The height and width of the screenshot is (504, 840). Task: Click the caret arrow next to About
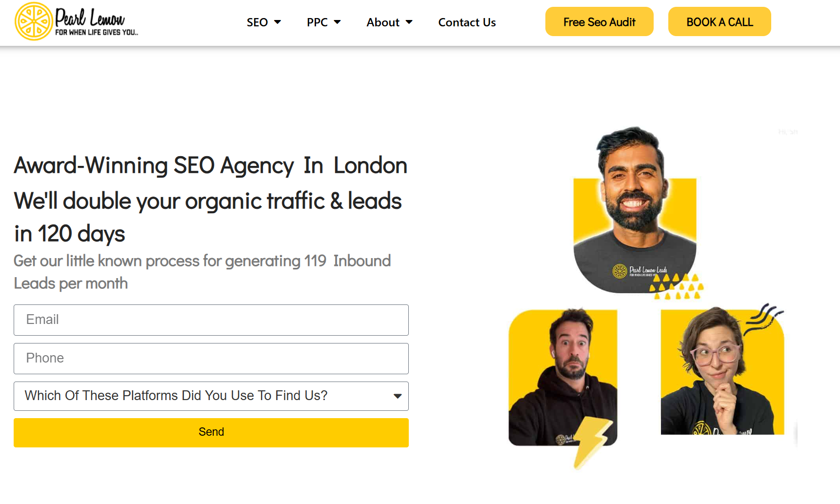(409, 22)
